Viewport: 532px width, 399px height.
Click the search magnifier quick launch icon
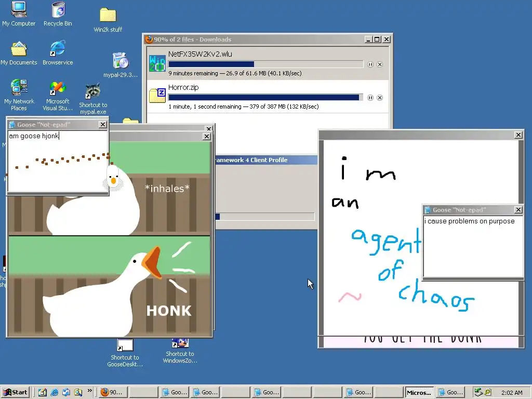78,392
